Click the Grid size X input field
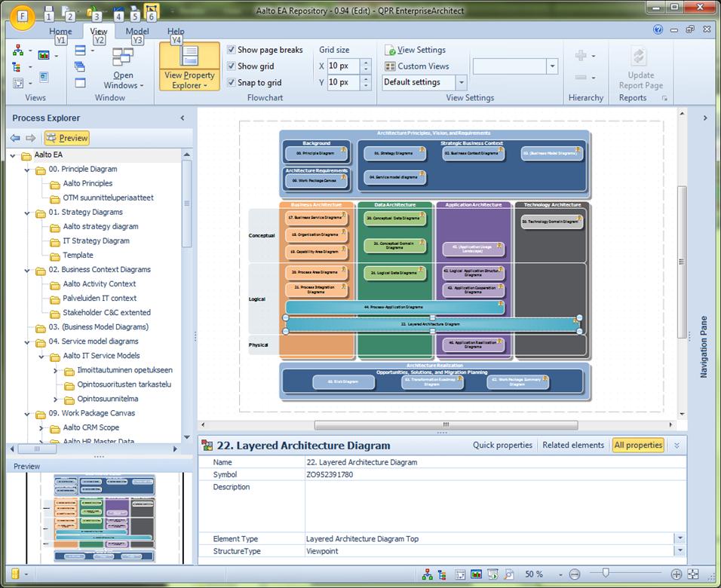This screenshot has width=721, height=588. coord(343,66)
